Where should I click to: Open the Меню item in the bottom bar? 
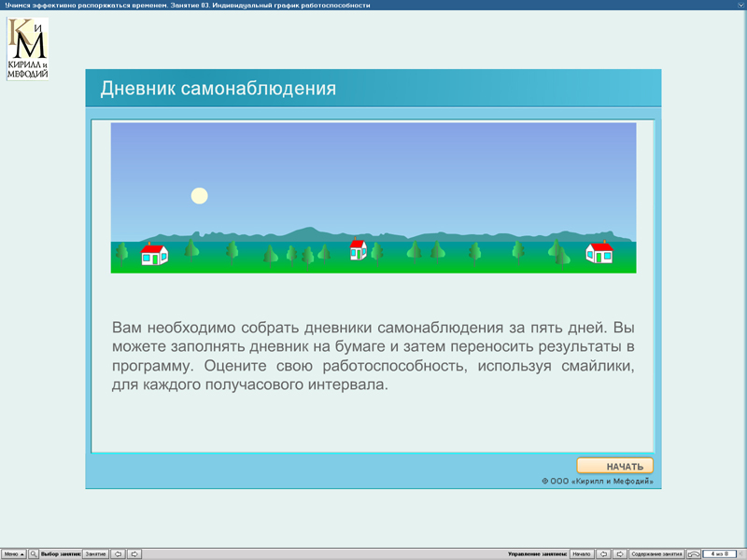(x=12, y=553)
